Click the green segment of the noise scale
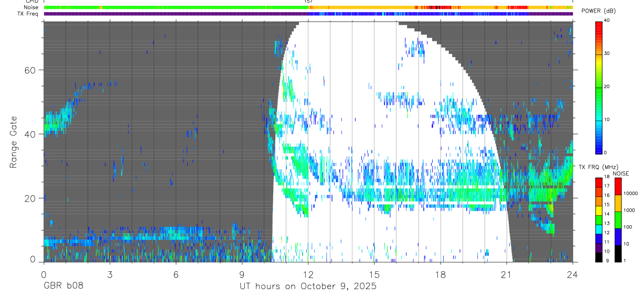 click(x=618, y=220)
